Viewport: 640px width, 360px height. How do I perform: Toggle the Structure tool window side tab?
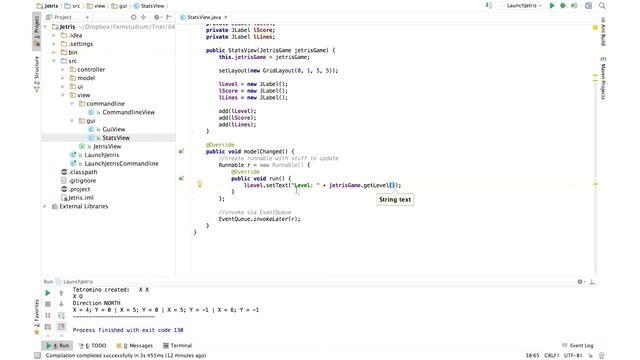(x=36, y=74)
